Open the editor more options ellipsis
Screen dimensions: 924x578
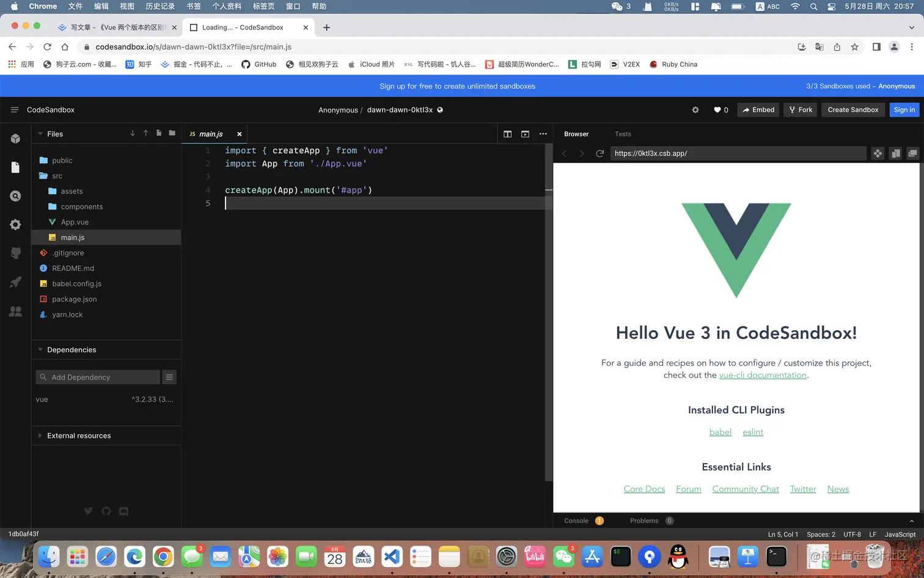543,134
